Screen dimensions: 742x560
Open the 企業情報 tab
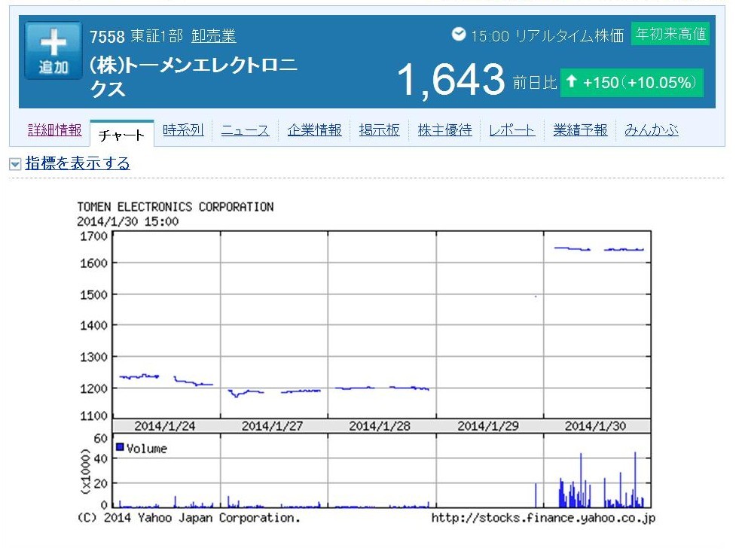314,129
